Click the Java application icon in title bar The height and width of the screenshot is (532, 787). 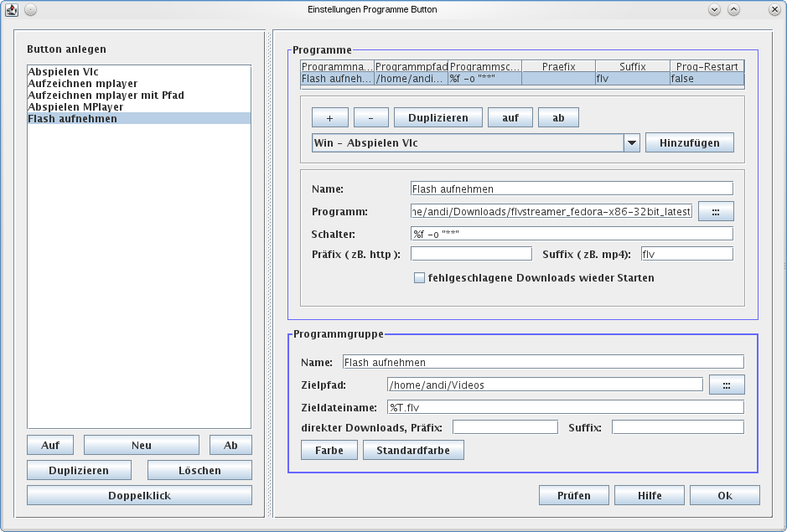(x=12, y=10)
